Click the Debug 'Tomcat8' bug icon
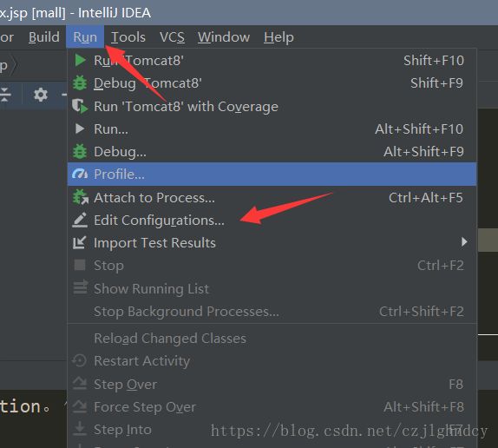 [80, 83]
